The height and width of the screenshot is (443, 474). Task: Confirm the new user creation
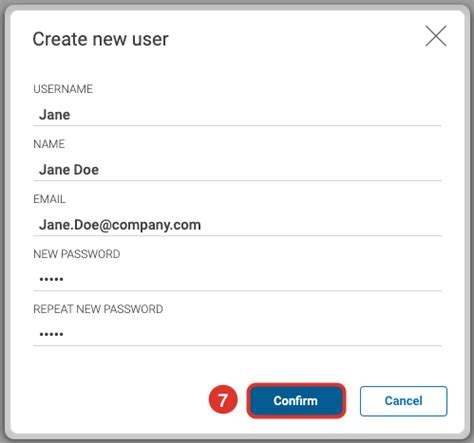coord(296,401)
